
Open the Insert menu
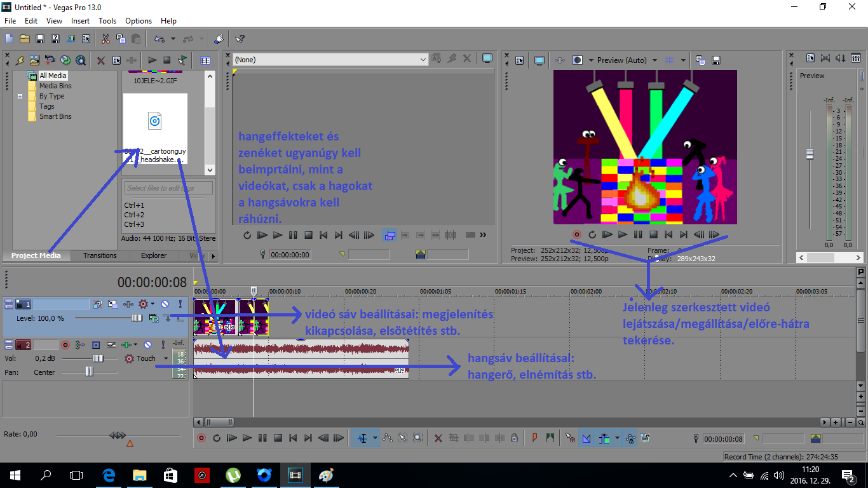[x=81, y=21]
